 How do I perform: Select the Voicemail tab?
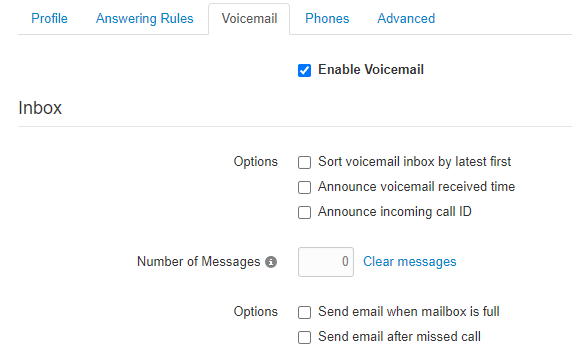pos(249,19)
